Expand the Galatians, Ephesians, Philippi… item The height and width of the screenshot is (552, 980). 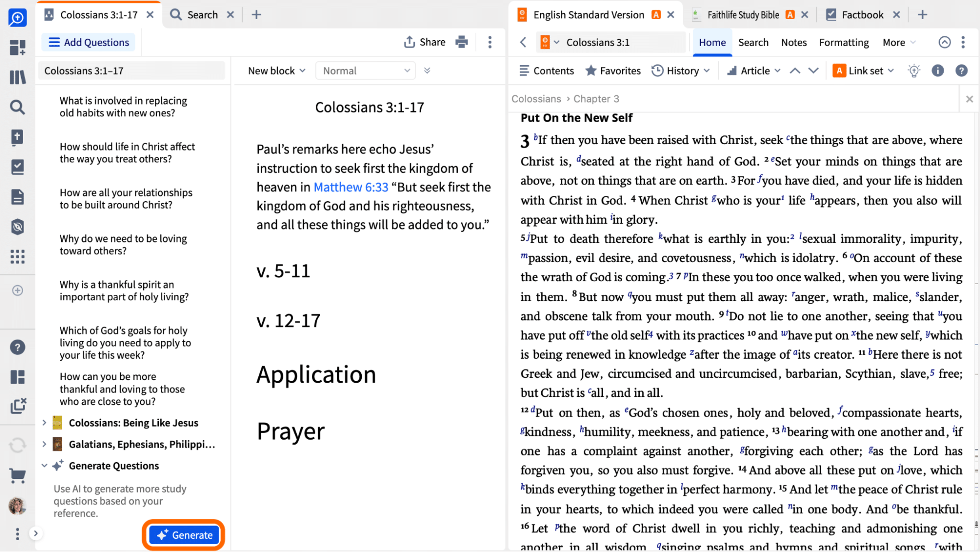tap(44, 444)
